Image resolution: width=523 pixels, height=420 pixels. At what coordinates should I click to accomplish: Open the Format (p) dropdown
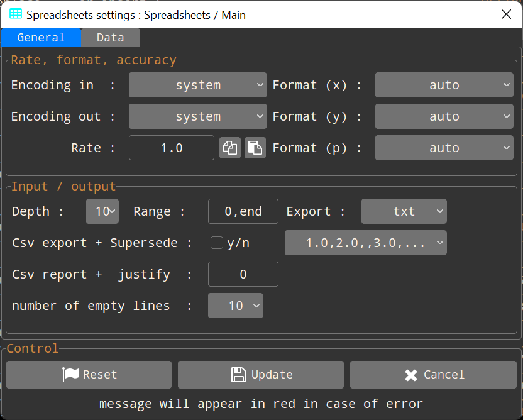444,148
